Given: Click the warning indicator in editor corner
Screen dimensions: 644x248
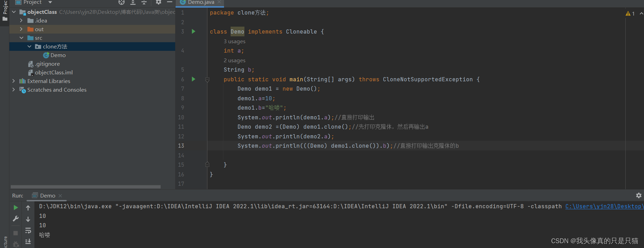Looking at the screenshot, I should click(x=630, y=13).
